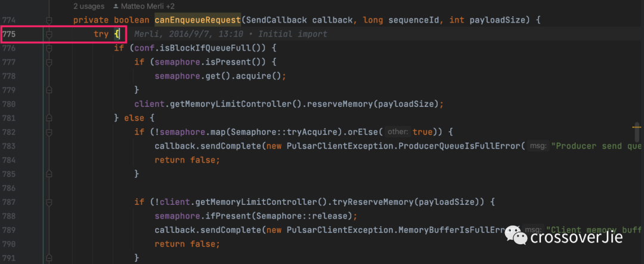Fold the isBlockIfQueueFull if-block on line 776
The height and width of the screenshot is (264, 644).
49,48
